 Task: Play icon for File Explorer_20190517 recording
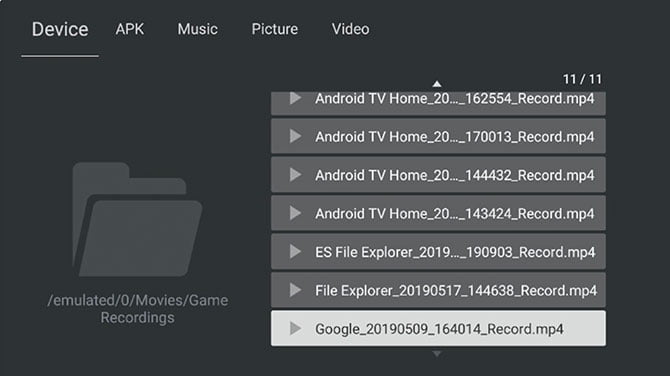click(x=295, y=290)
